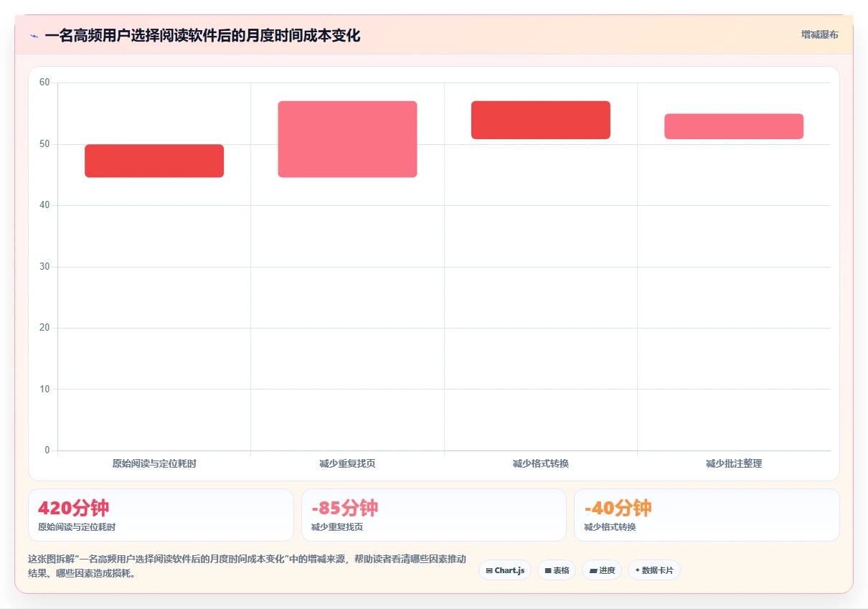This screenshot has height=609, width=868.
Task: Select the 表格 tag chip
Action: click(x=557, y=570)
